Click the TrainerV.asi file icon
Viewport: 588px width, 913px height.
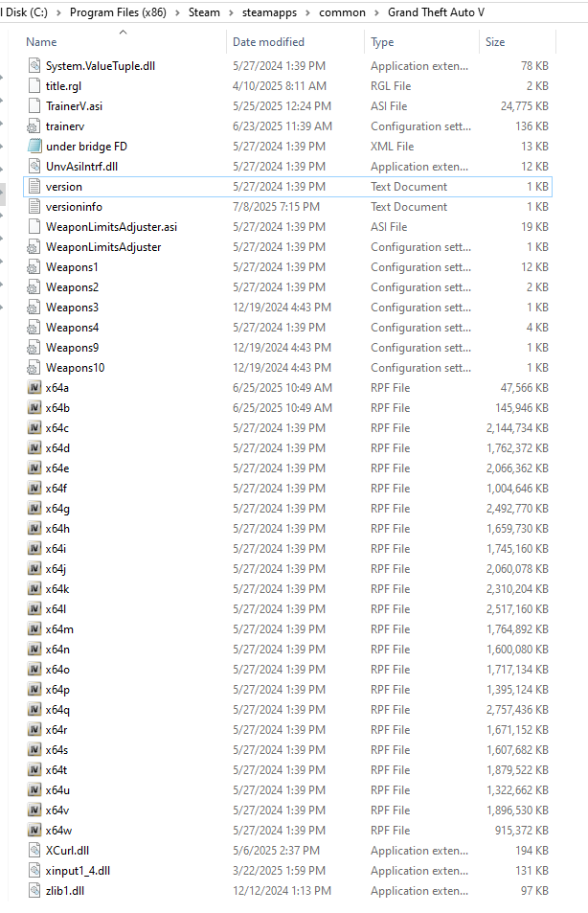click(34, 106)
